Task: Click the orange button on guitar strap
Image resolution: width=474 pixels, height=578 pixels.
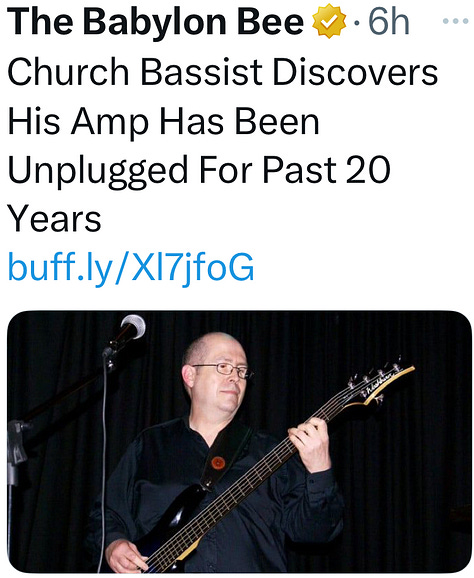Action: (218, 462)
